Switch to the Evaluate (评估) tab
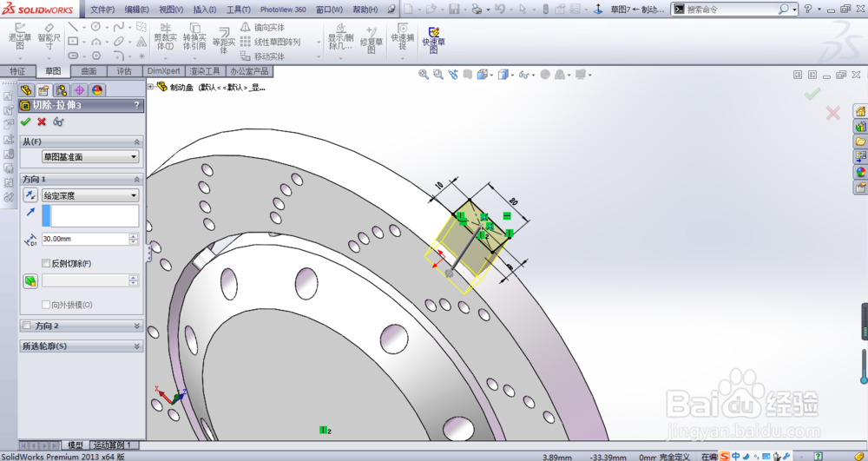The image size is (868, 461). pyautogui.click(x=124, y=71)
